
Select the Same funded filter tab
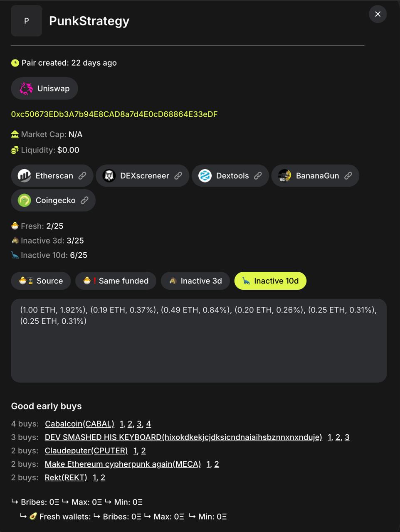116,281
